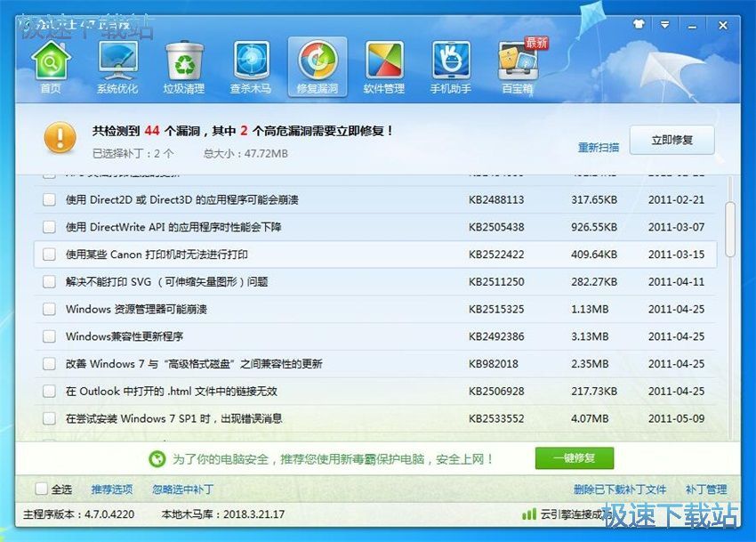Open 手机助手 phone assistant
This screenshot has height=542, width=756.
[450, 68]
